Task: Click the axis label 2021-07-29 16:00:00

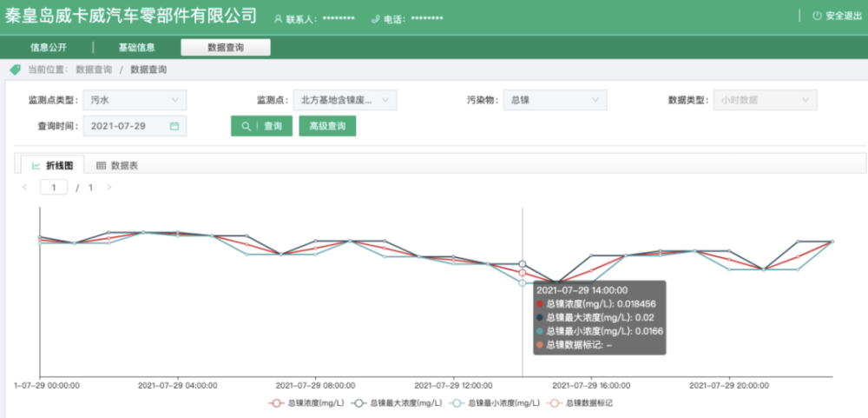Action: click(x=592, y=385)
